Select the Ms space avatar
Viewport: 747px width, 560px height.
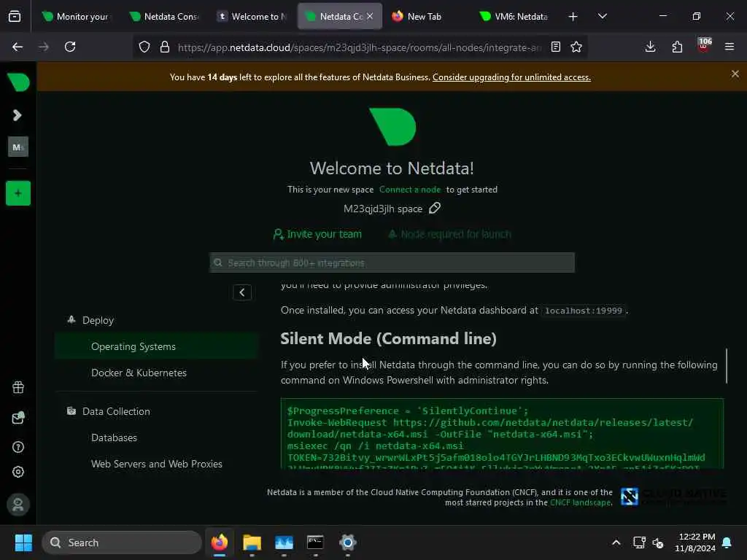click(x=18, y=147)
